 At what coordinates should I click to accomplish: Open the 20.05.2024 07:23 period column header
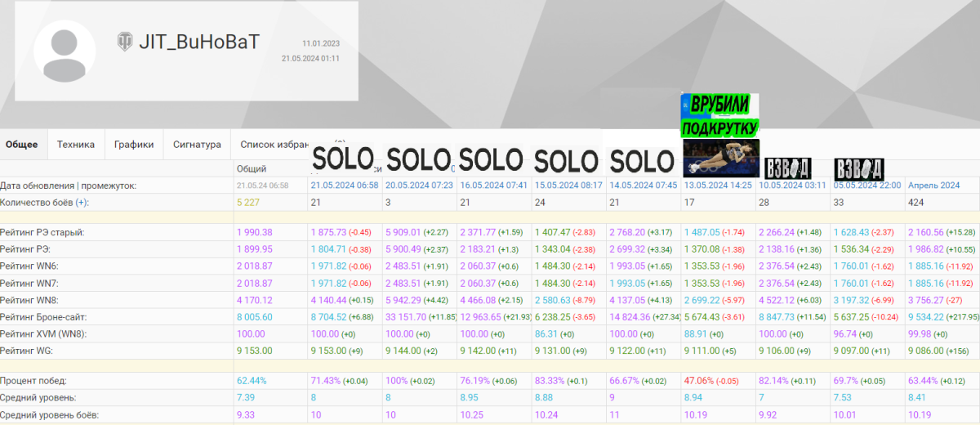click(419, 186)
